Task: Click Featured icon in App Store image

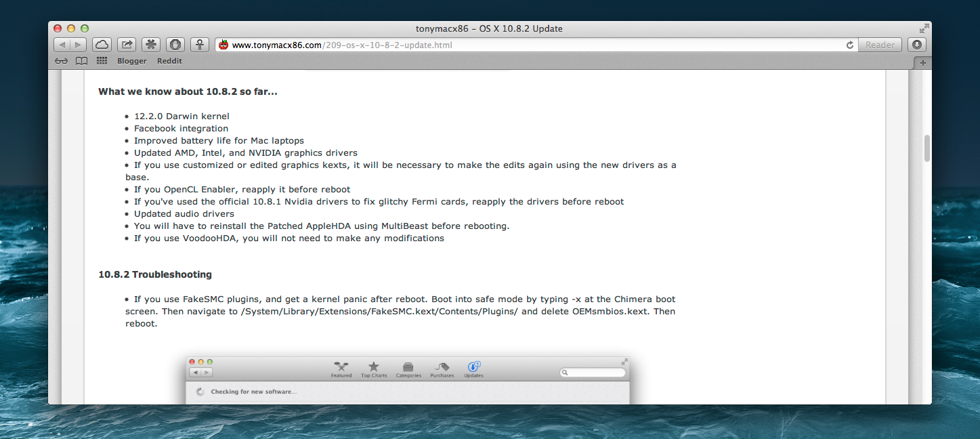Action: click(x=341, y=369)
